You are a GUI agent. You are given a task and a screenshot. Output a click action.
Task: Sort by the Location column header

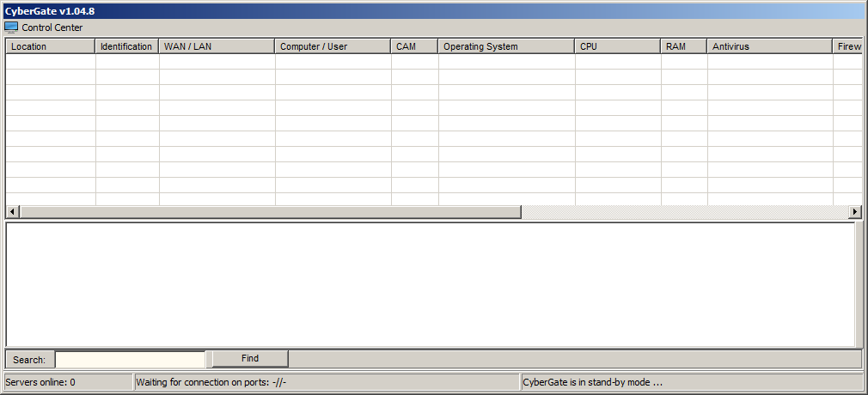pyautogui.click(x=50, y=46)
